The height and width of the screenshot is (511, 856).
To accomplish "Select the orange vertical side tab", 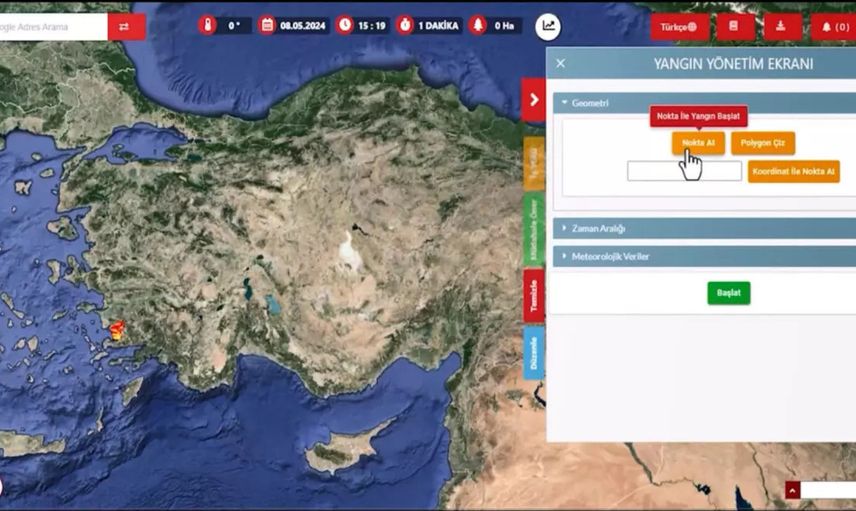I will click(534, 163).
